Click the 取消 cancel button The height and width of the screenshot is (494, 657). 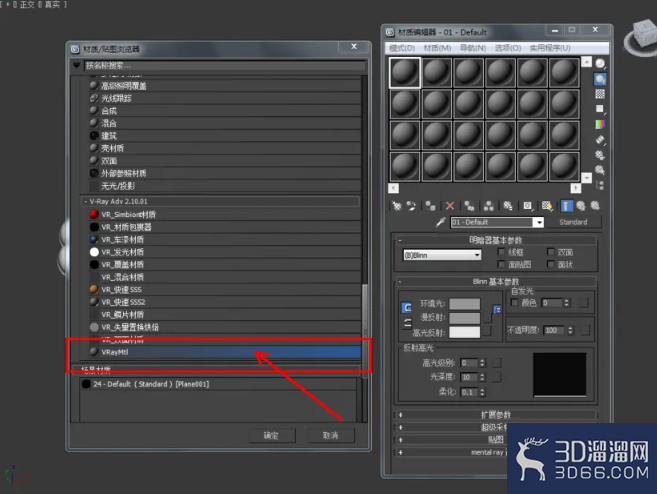[331, 435]
